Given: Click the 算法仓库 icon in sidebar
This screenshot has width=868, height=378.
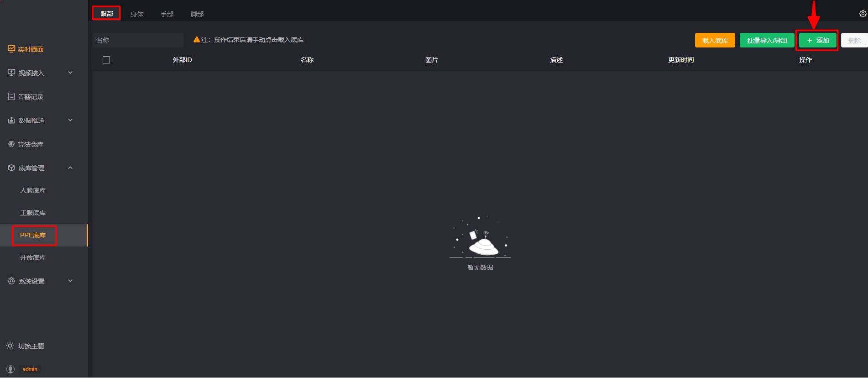Looking at the screenshot, I should (x=11, y=144).
